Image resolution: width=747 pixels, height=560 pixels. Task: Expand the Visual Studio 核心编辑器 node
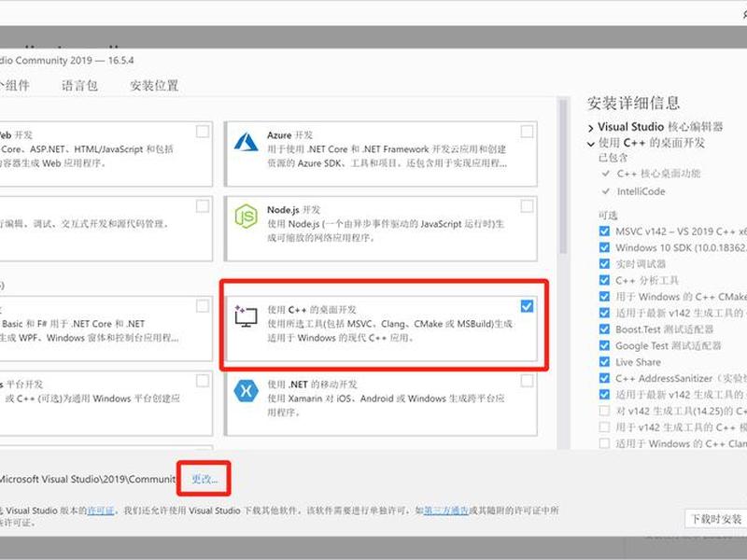591,128
